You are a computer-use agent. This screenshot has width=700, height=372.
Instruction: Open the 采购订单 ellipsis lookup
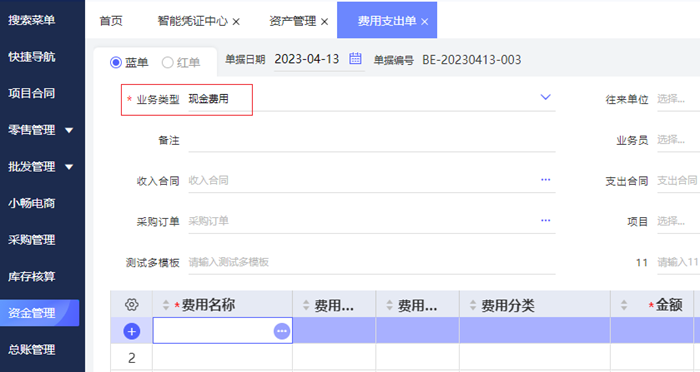(546, 220)
